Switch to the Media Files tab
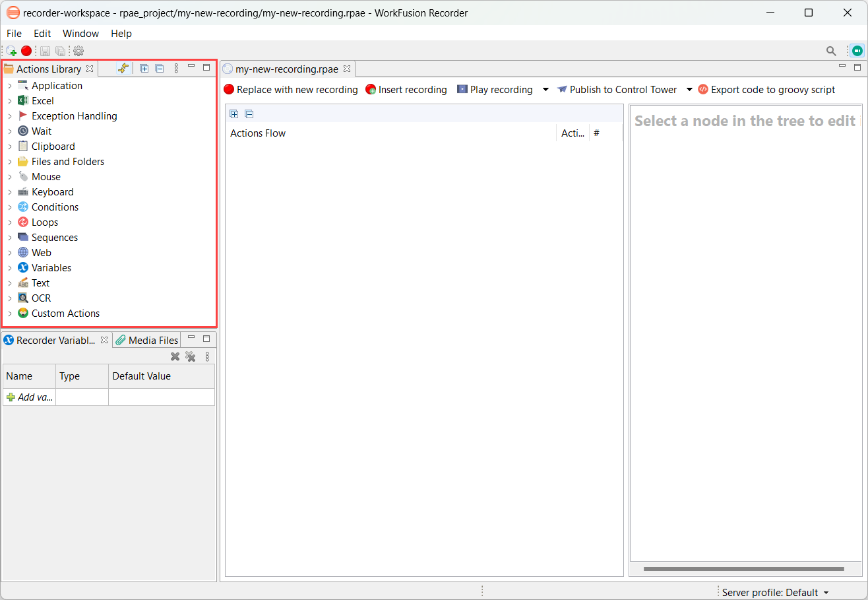 (146, 340)
